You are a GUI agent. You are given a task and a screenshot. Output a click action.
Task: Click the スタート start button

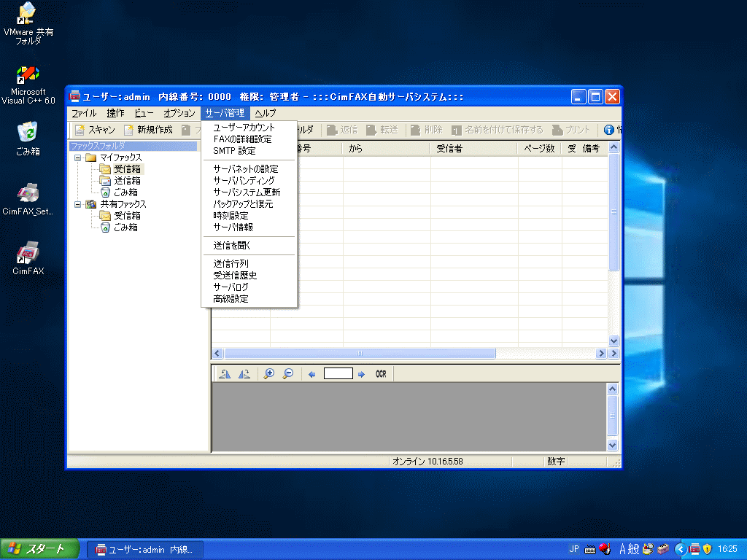pyautogui.click(x=39, y=549)
